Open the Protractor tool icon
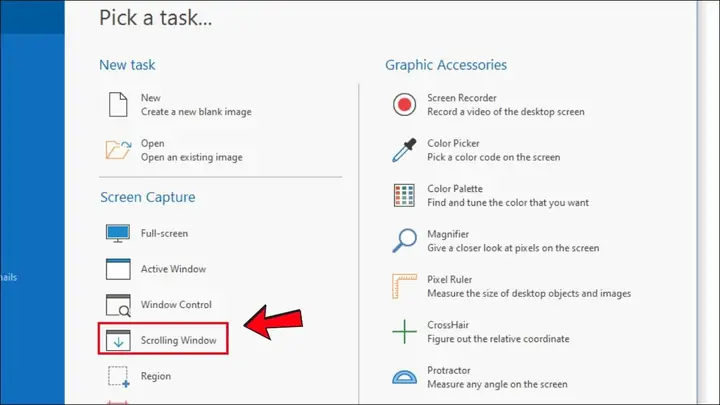 [404, 377]
